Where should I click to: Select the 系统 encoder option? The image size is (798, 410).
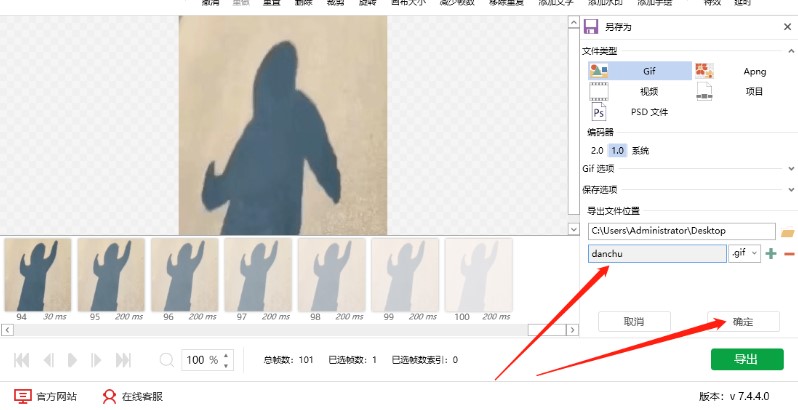640,150
